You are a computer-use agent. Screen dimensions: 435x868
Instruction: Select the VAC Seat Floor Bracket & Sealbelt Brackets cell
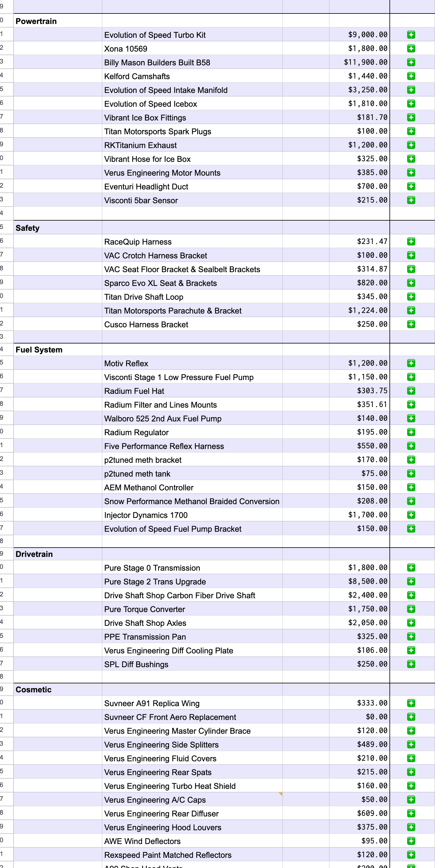tap(192, 269)
